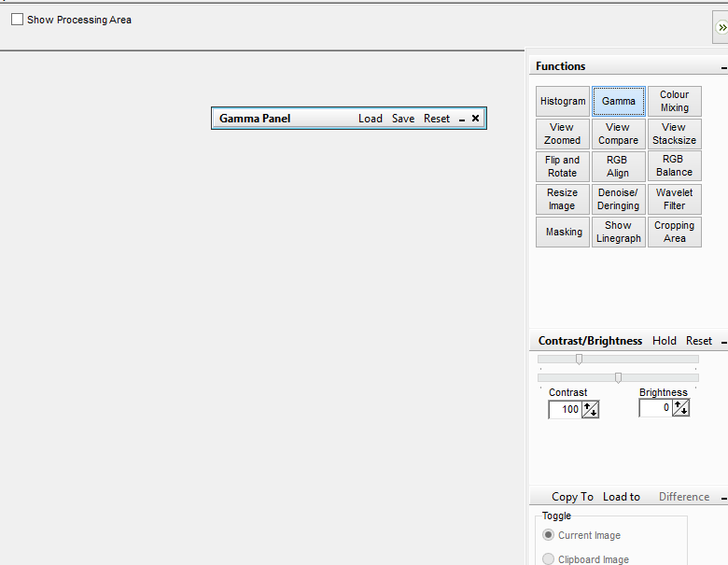728x565 pixels.
Task: Click Save in the Gamma Panel
Action: [x=403, y=119]
